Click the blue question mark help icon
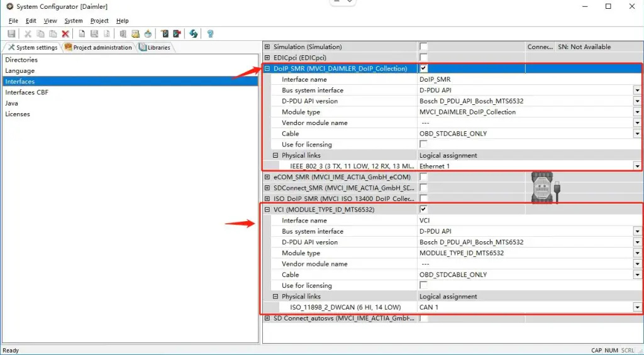The height and width of the screenshot is (355, 644). (x=210, y=34)
